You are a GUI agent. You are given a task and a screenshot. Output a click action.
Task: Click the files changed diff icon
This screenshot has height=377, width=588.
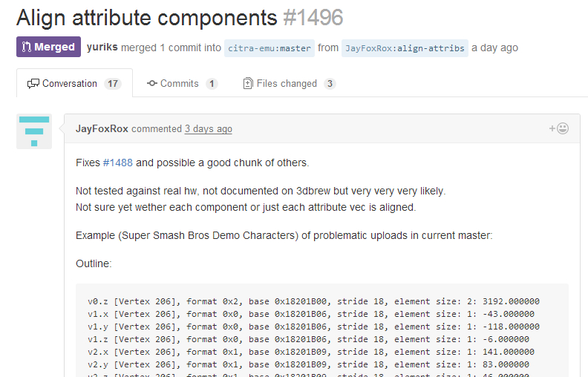pyautogui.click(x=248, y=84)
